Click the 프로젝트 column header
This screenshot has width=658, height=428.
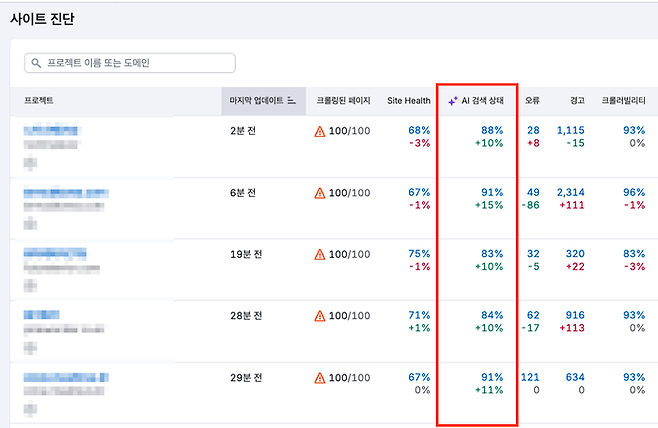tap(39, 101)
